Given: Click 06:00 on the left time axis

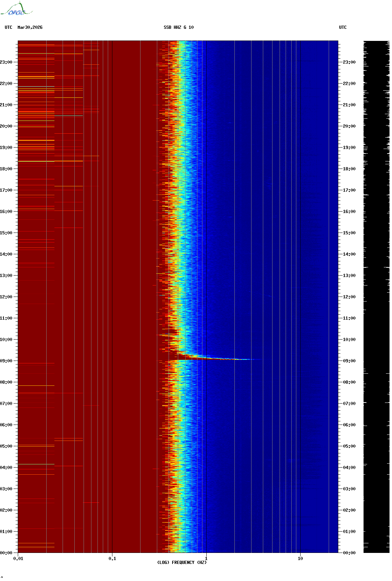Looking at the screenshot, I should pyautogui.click(x=6, y=425).
